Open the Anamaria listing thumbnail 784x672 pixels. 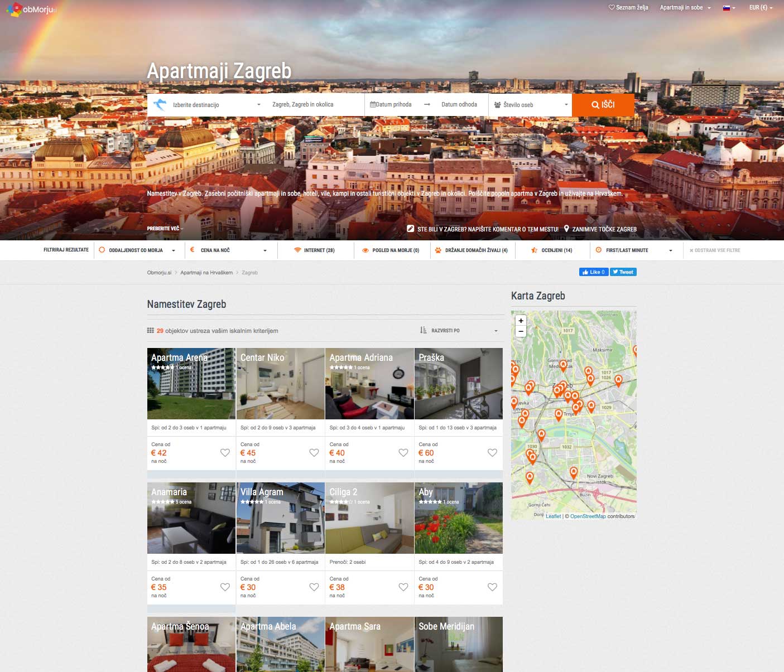pos(191,518)
